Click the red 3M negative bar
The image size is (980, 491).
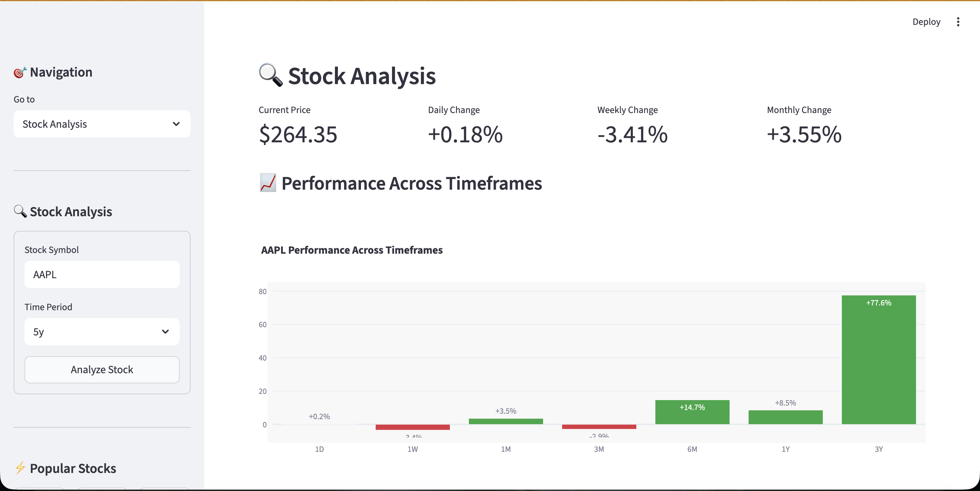tap(599, 427)
